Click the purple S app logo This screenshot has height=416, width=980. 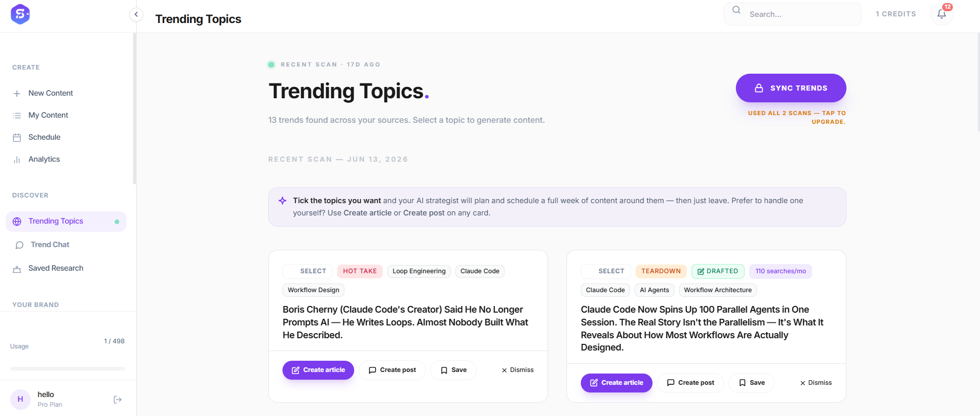coord(20,14)
